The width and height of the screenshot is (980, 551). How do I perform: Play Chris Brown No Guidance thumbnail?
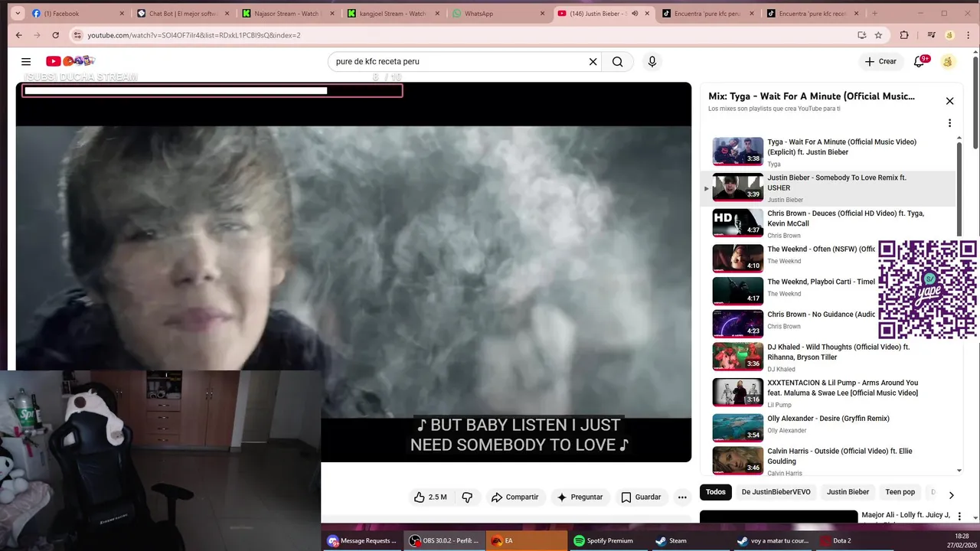[x=738, y=324]
